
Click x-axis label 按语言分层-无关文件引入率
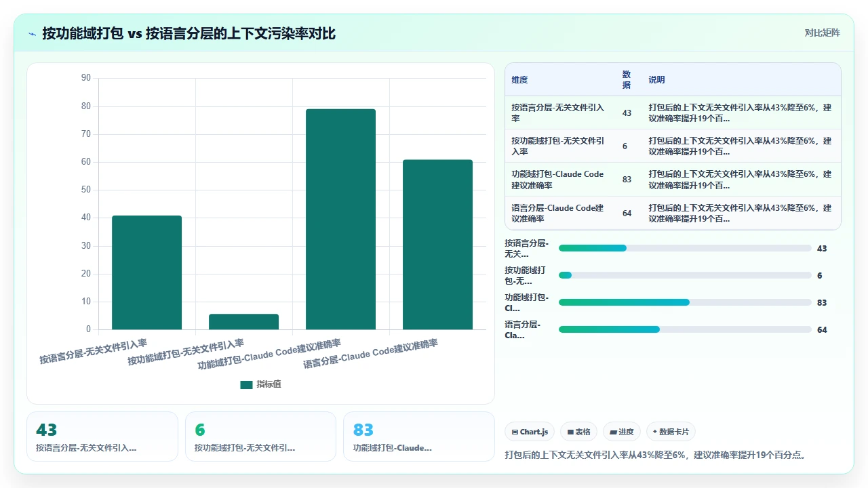pos(94,350)
